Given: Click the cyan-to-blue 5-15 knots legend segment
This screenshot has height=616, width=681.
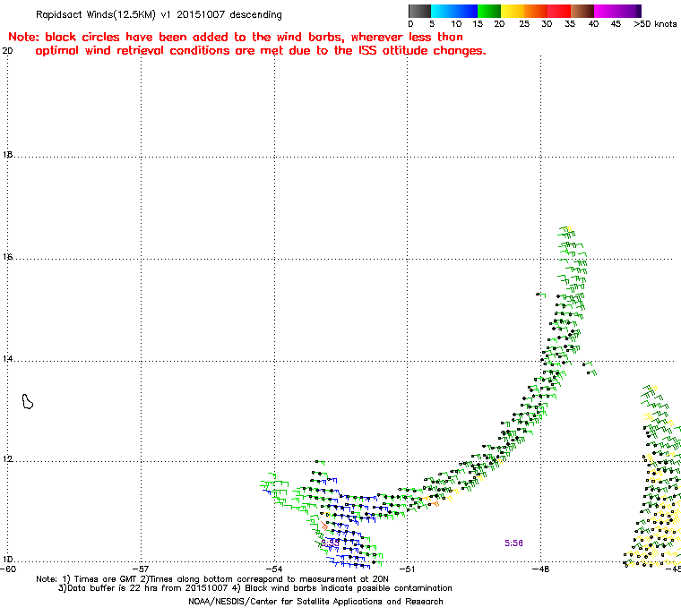Looking at the screenshot, I should coord(454,12).
